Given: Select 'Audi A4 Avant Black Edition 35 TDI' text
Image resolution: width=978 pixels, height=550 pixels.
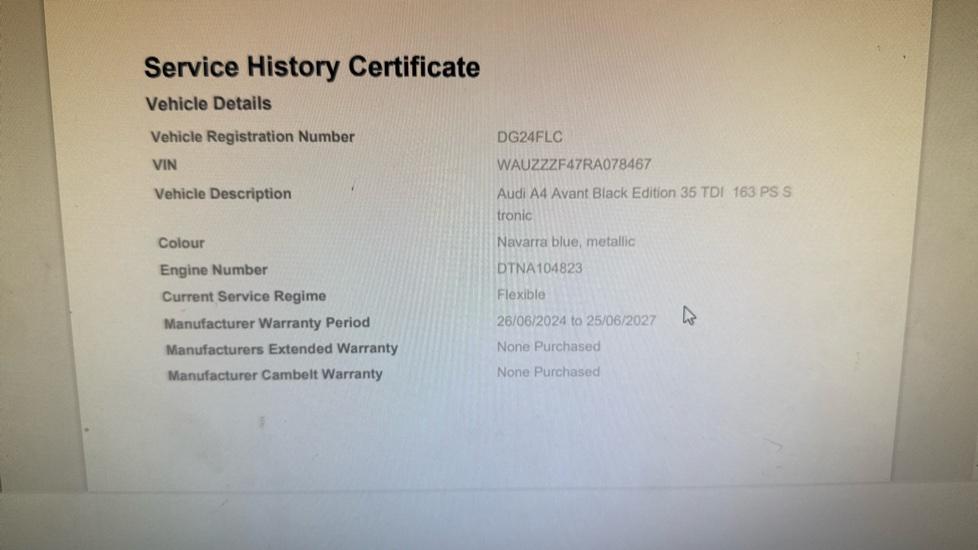Looking at the screenshot, I should pyautogui.click(x=610, y=193).
